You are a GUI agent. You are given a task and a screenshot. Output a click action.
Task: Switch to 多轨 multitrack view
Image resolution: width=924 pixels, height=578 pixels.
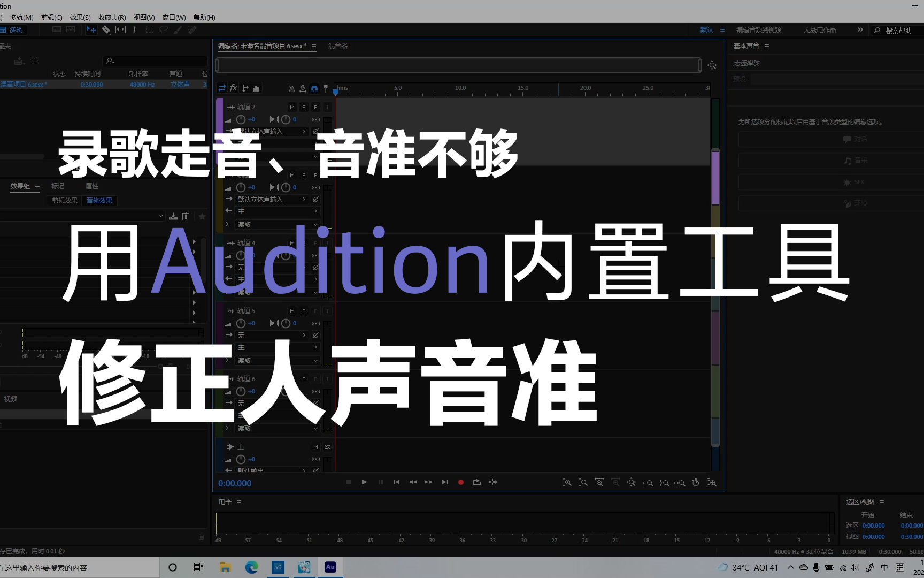(12, 30)
